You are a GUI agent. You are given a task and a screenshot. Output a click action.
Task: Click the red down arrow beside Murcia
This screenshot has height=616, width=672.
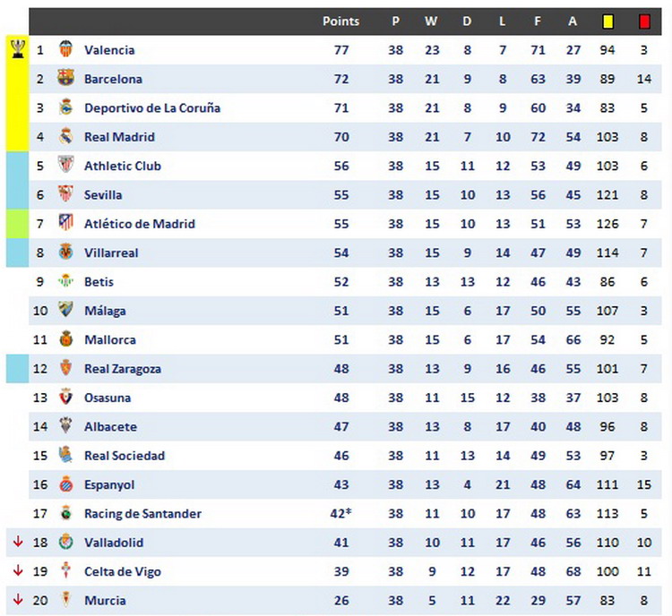tap(17, 601)
